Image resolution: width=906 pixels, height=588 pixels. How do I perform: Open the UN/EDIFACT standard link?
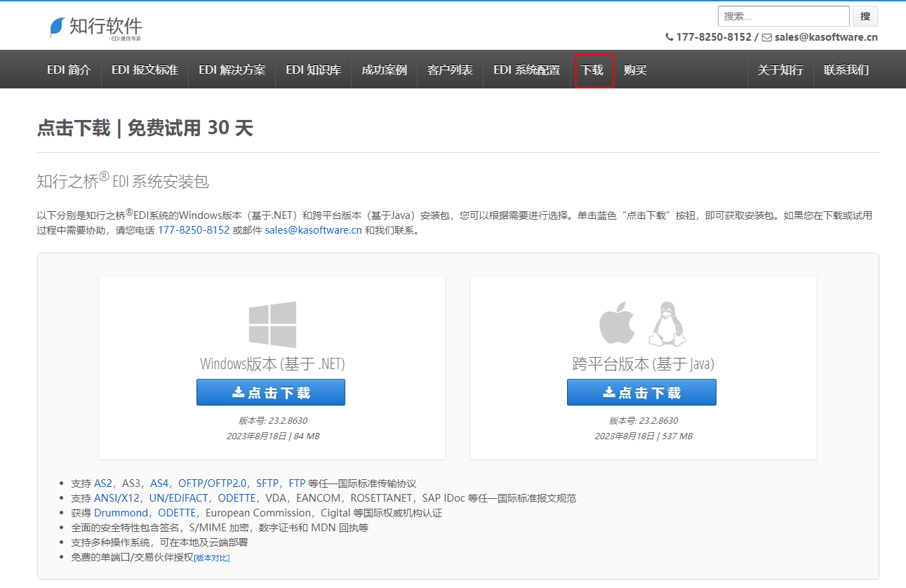pyautogui.click(x=179, y=498)
